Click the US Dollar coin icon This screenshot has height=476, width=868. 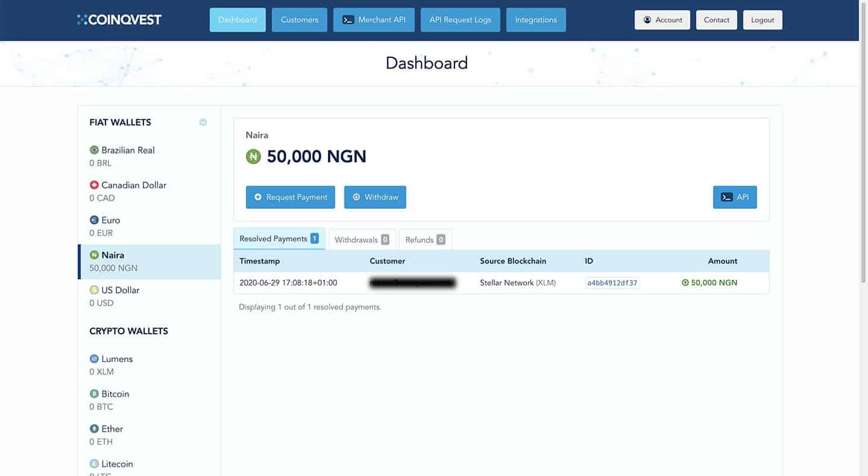[x=94, y=290]
